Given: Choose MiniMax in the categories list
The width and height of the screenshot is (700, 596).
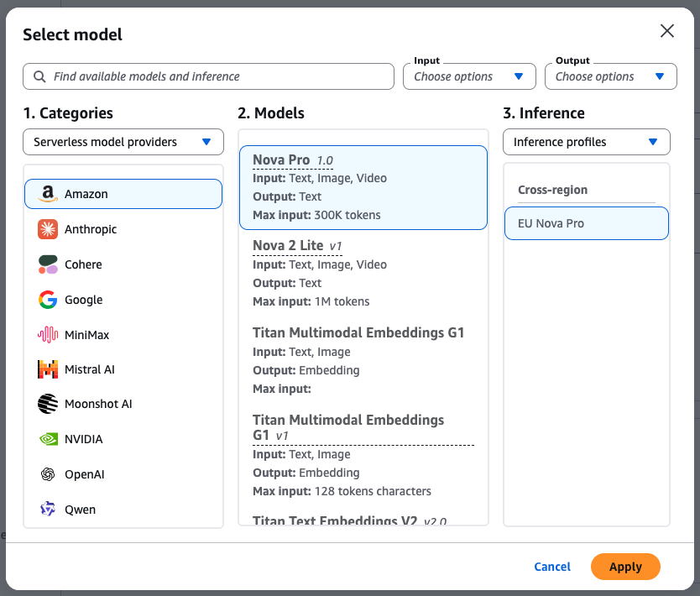Looking at the screenshot, I should 123,334.
